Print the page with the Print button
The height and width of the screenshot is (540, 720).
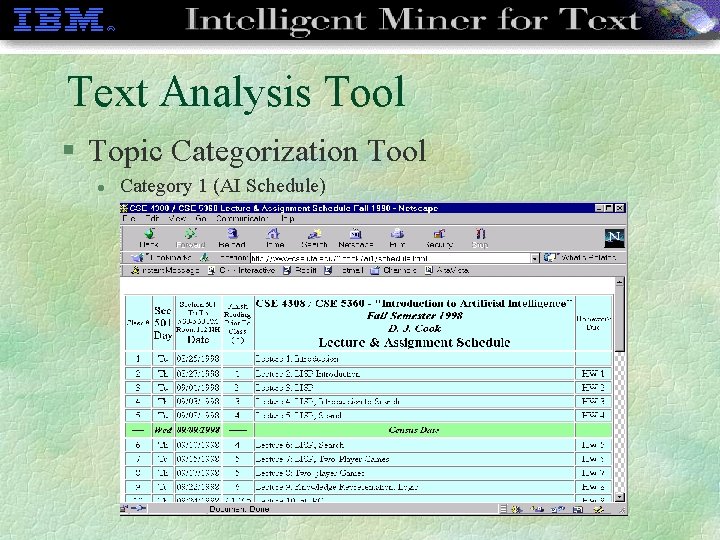tap(397, 238)
